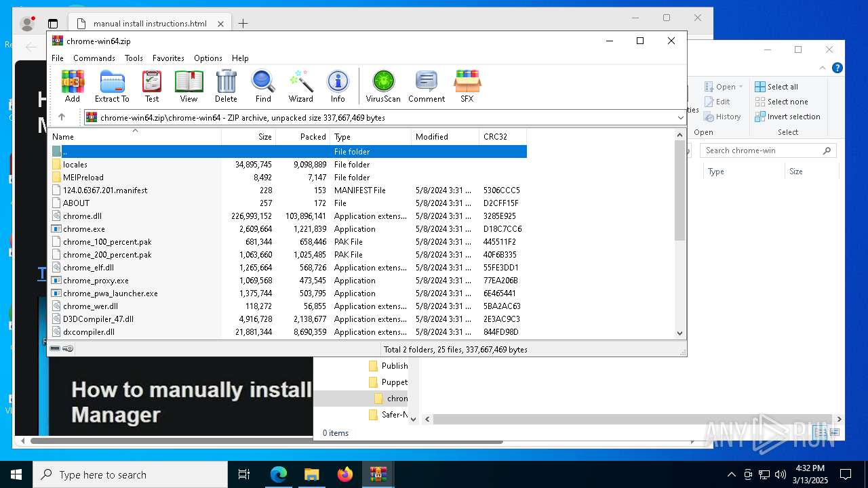Click the taskbar search box
Image resolution: width=868 pixels, height=488 pixels.
coord(130,474)
